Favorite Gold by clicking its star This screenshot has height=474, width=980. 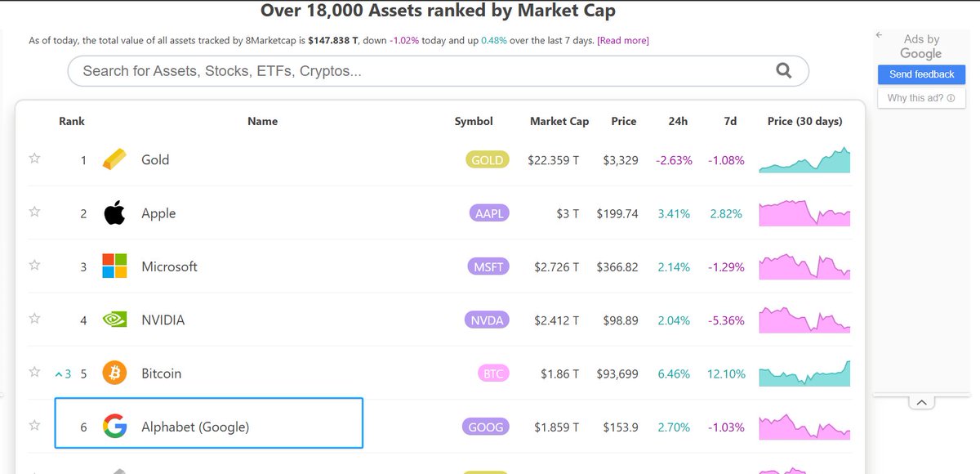(34, 157)
